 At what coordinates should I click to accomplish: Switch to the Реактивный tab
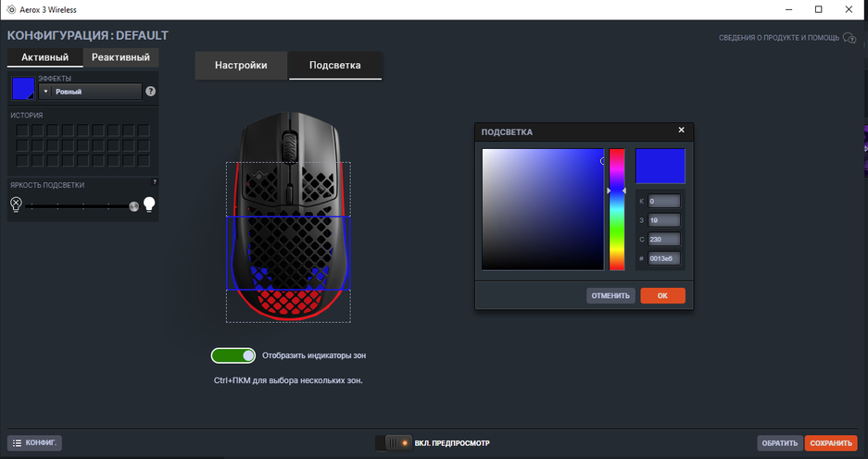point(120,57)
